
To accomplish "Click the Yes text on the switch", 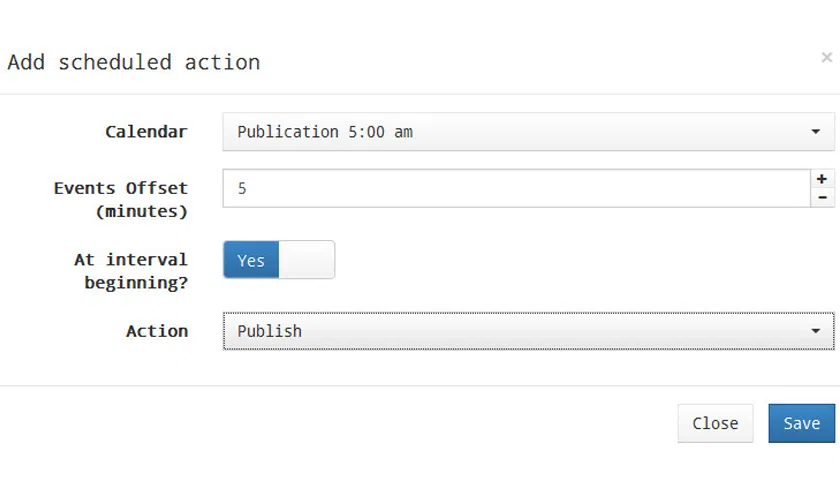I will tap(251, 261).
